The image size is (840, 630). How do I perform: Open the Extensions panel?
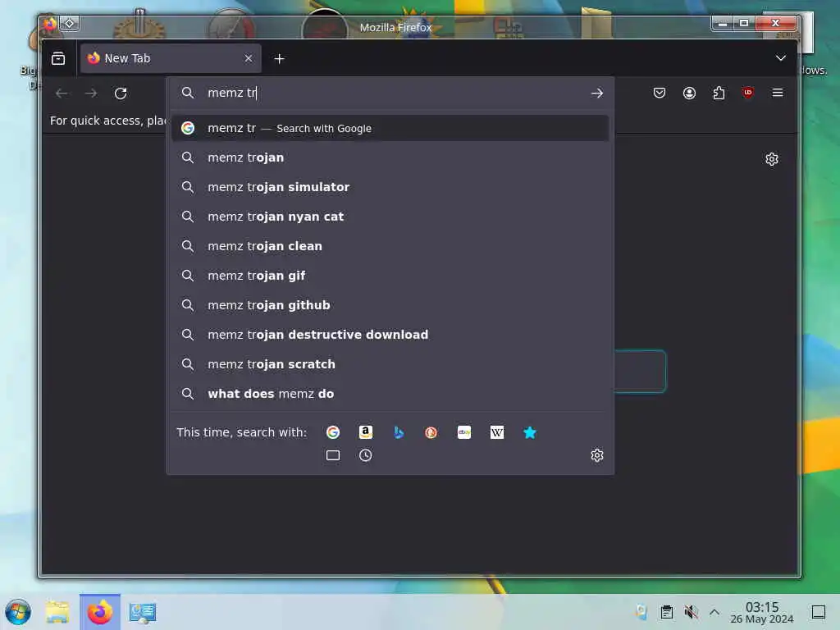click(x=719, y=94)
